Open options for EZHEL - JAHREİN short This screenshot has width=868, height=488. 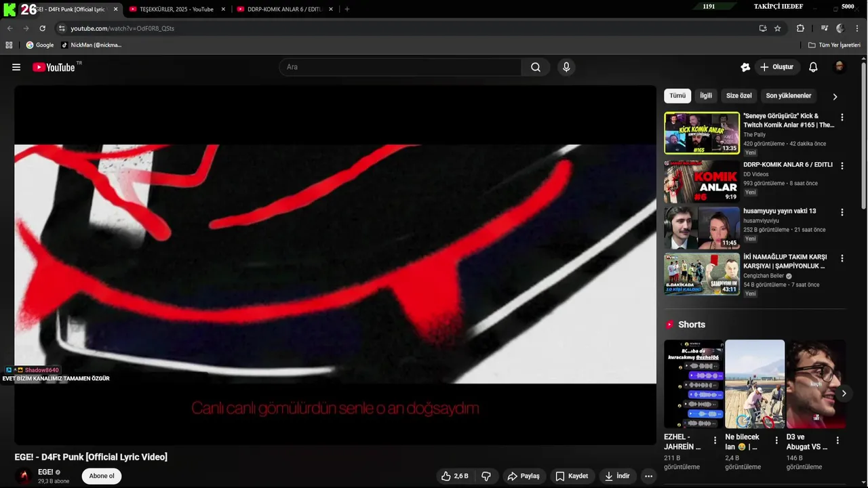pos(715,441)
